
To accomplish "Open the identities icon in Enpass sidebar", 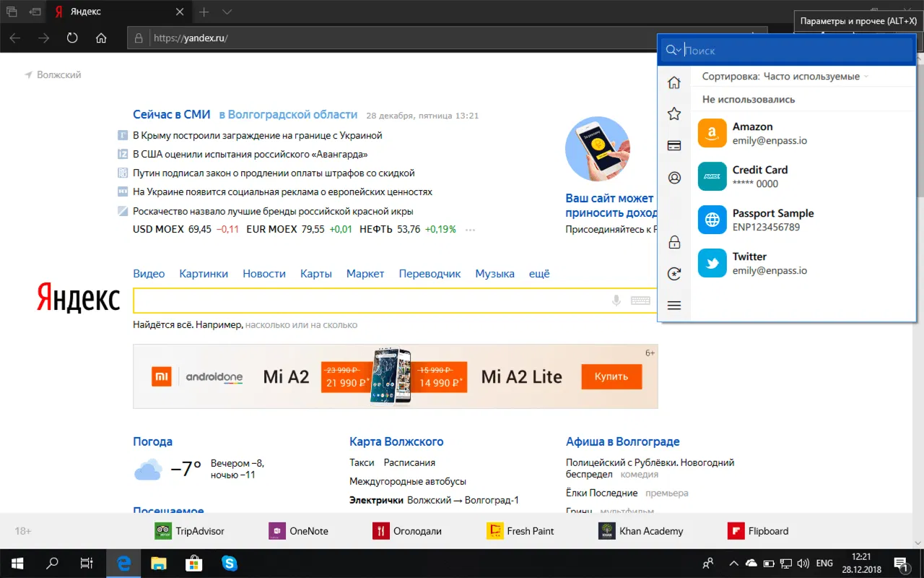I will click(674, 177).
